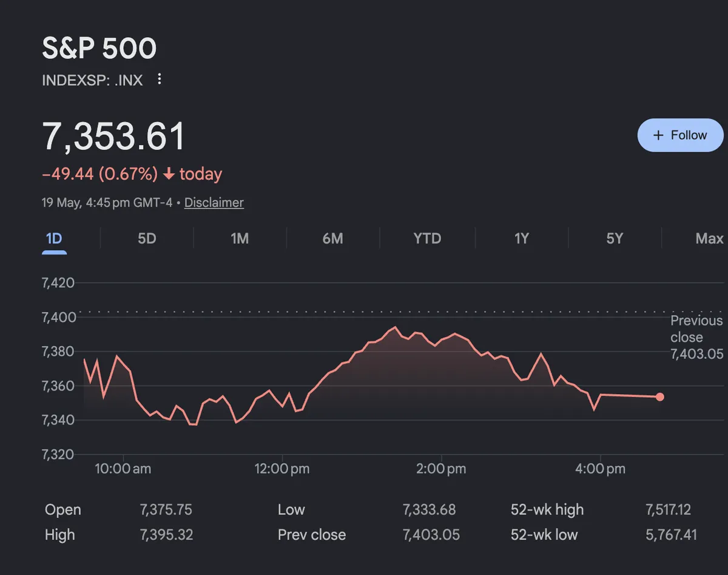Click the 52-wk high value 7,517.12
This screenshot has width=728, height=575.
pyautogui.click(x=668, y=510)
